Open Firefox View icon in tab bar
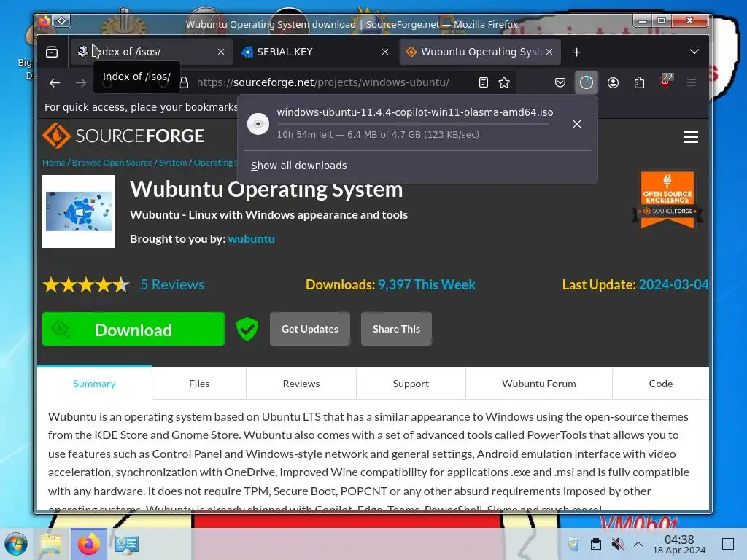The image size is (747, 560). [52, 52]
